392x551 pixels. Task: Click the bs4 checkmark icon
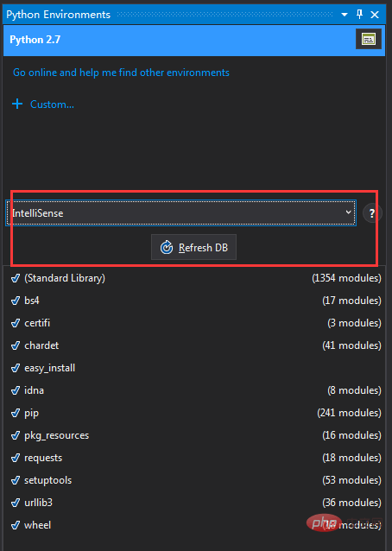(x=16, y=301)
